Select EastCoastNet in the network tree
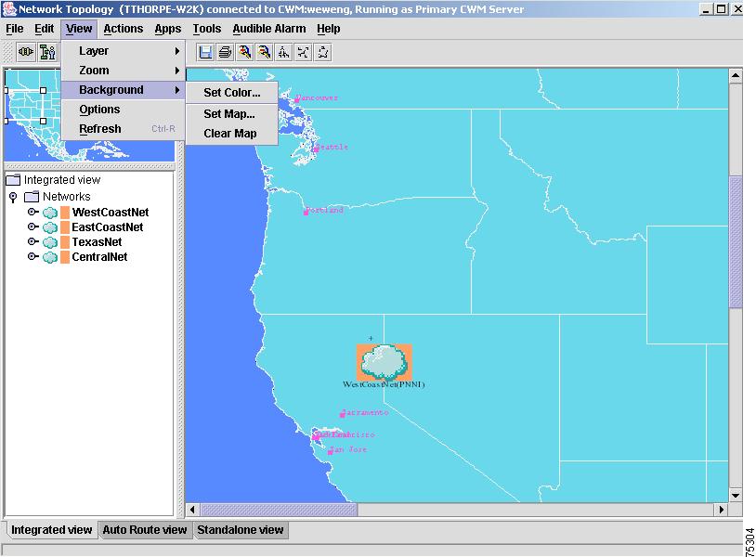Image resolution: width=756 pixels, height=557 pixels. click(108, 227)
